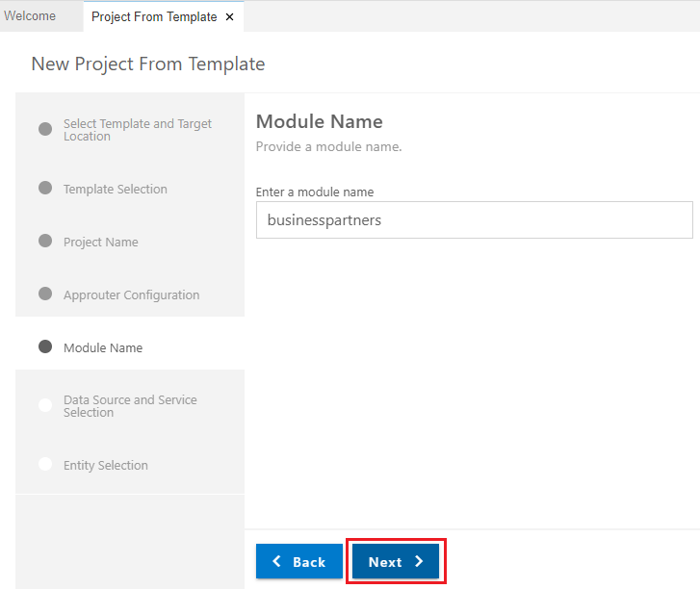Go to the Template Selection step label
Image resolution: width=700 pixels, height=589 pixels.
pos(115,190)
